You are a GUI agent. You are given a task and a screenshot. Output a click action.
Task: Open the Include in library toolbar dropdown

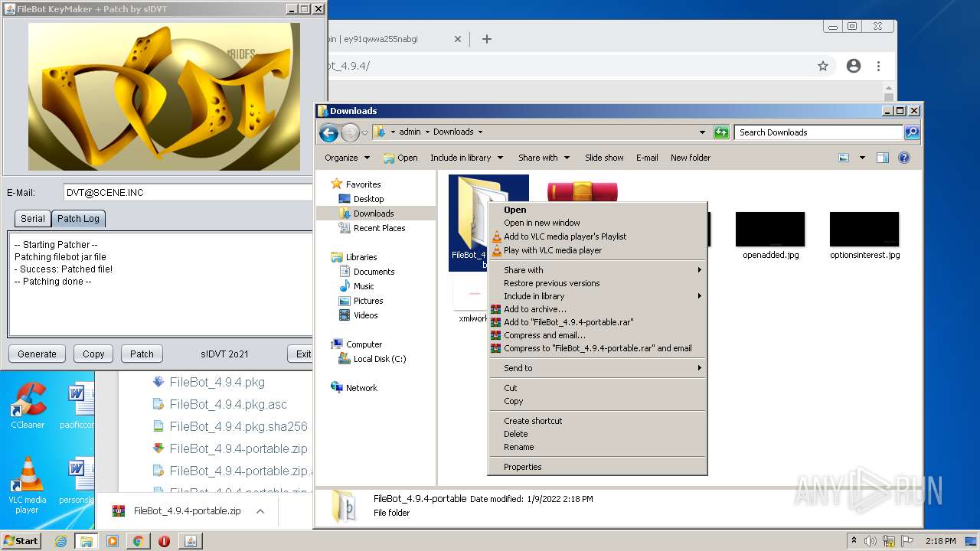[x=466, y=158]
